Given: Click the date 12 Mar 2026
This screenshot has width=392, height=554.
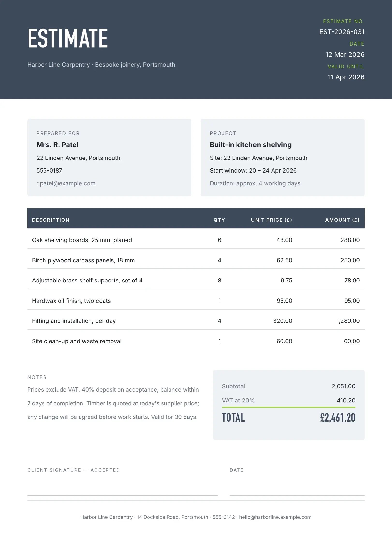Looking at the screenshot, I should (345, 55).
